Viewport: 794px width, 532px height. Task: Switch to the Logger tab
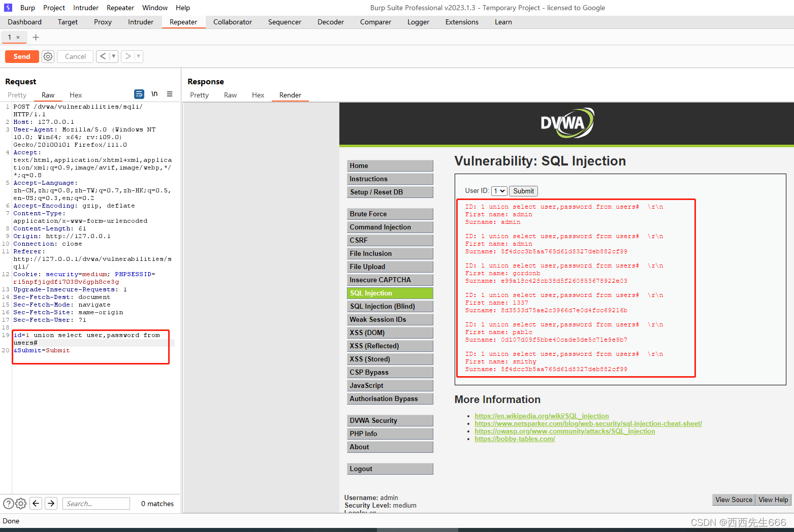pyautogui.click(x=418, y=22)
